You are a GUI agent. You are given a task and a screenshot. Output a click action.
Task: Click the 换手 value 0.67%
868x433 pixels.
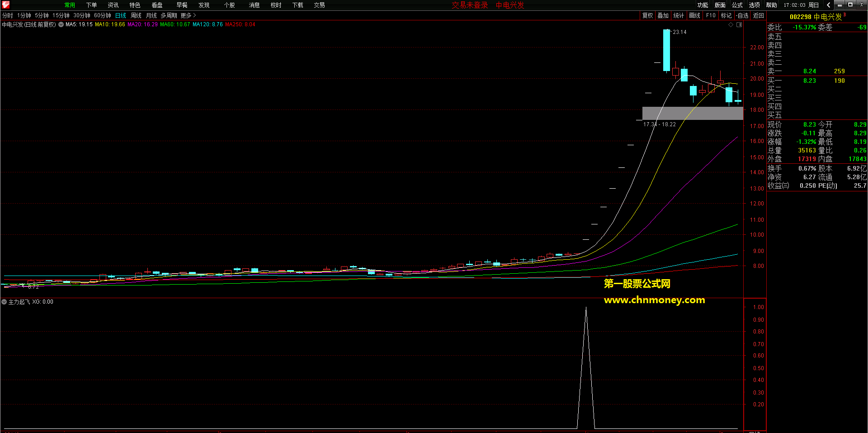[x=807, y=168]
